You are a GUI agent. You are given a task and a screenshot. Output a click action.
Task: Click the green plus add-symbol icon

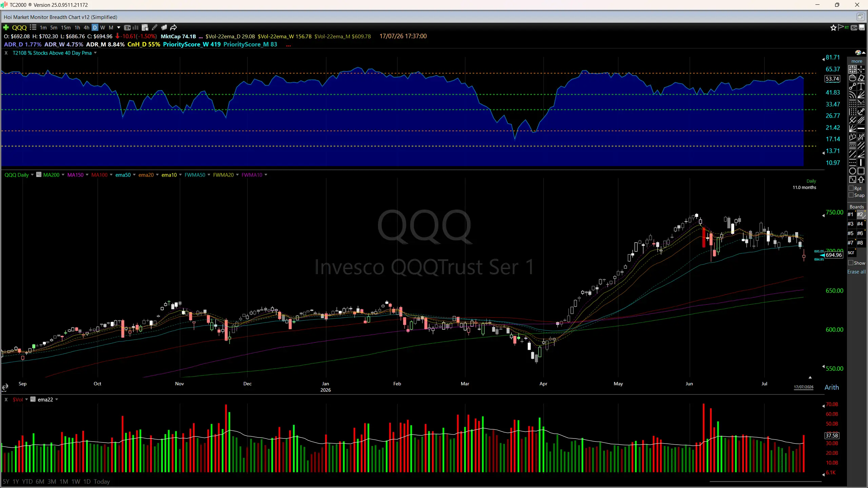[6, 27]
